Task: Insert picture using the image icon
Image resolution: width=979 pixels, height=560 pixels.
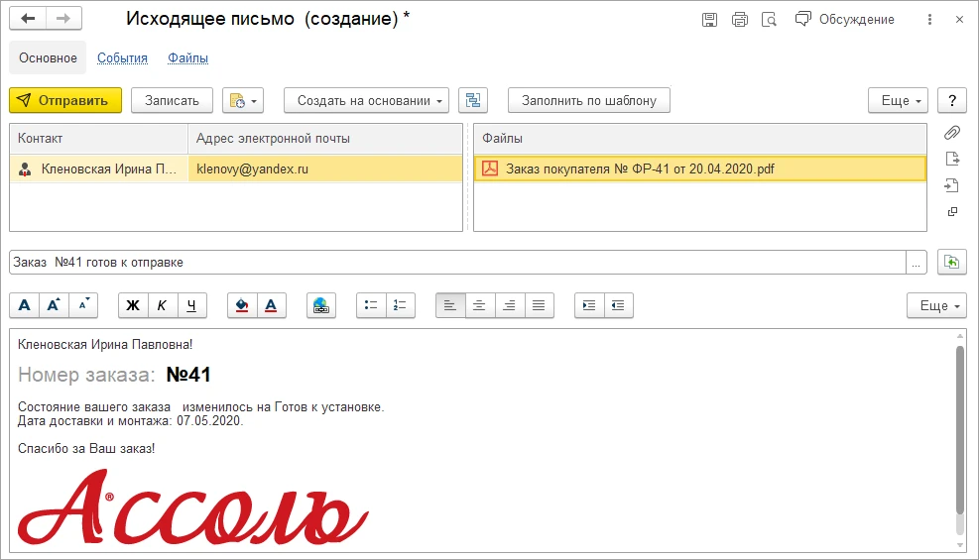Action: point(321,305)
